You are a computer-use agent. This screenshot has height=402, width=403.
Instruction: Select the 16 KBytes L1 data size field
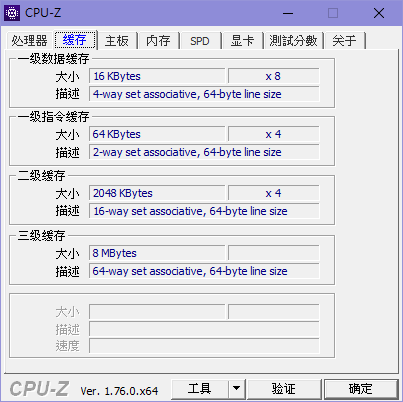click(157, 76)
